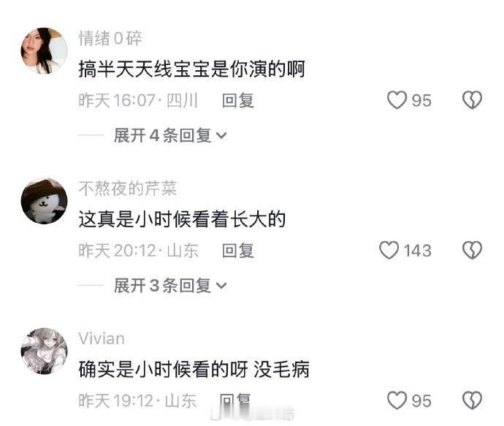Screen dimensions: 504x426
Task: Like the comment by 情绪0碎
Action: click(397, 100)
